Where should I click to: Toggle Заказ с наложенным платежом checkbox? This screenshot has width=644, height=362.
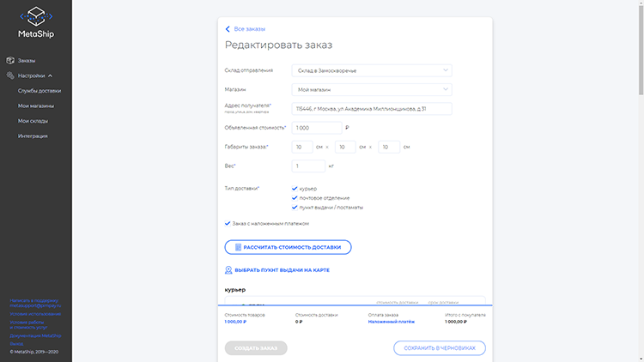228,223
